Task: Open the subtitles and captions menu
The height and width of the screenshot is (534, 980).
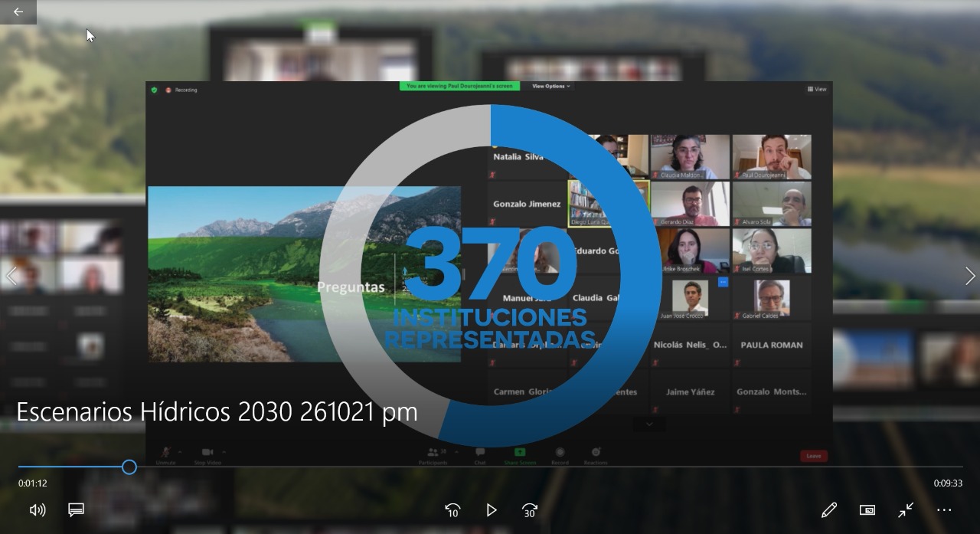Action: 76,510
